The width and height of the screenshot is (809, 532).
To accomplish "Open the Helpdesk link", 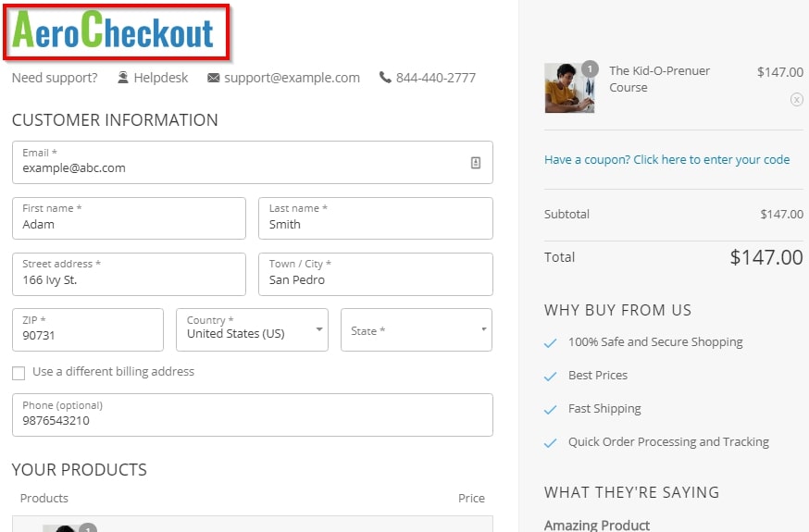I will [x=160, y=78].
